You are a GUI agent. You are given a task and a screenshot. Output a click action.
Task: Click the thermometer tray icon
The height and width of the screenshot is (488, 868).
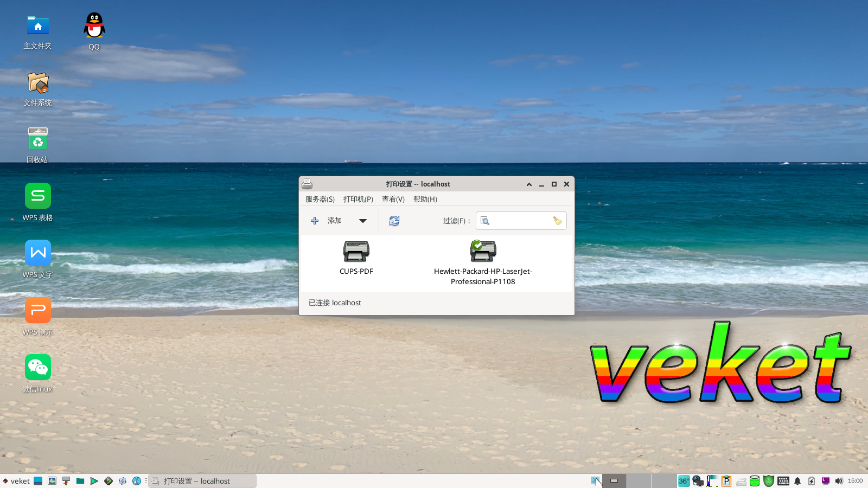click(x=712, y=481)
